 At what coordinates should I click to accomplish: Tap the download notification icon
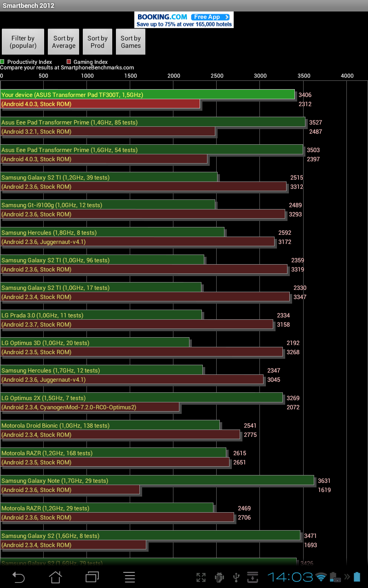click(x=253, y=577)
